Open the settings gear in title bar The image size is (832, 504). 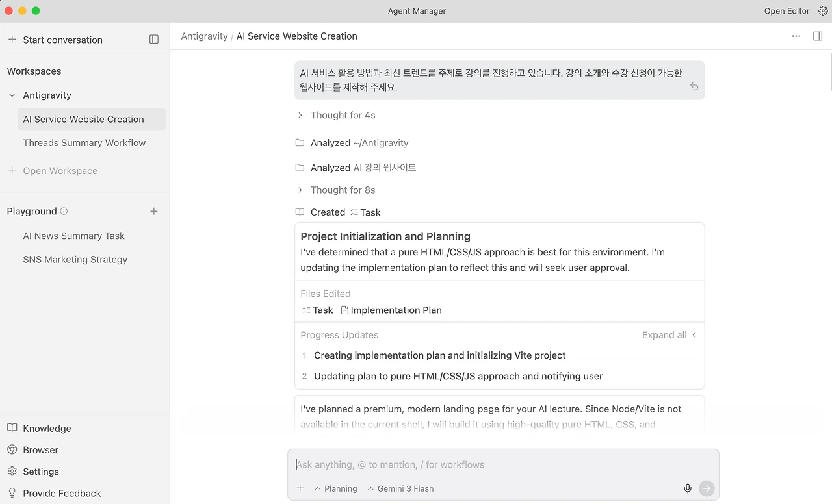click(x=823, y=11)
